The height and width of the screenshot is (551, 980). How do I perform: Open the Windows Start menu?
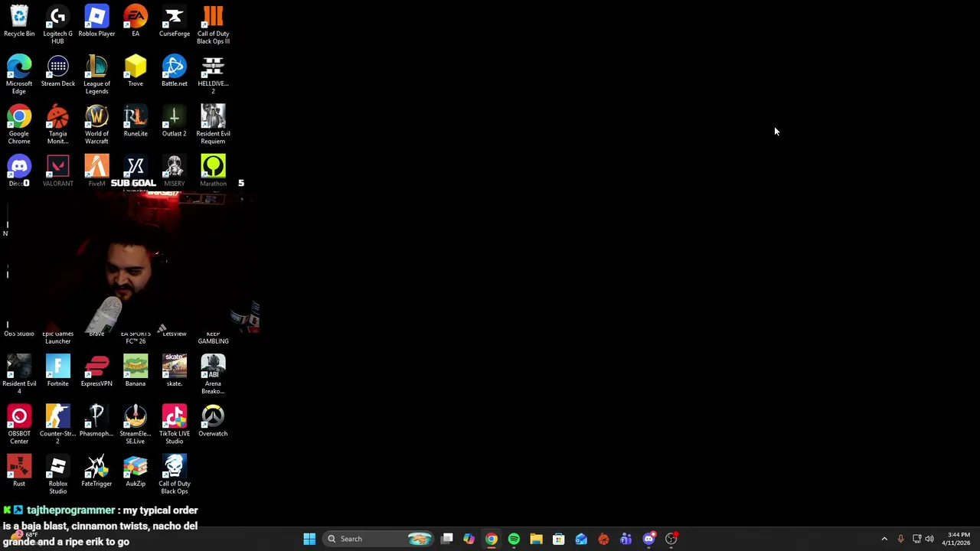tap(309, 539)
